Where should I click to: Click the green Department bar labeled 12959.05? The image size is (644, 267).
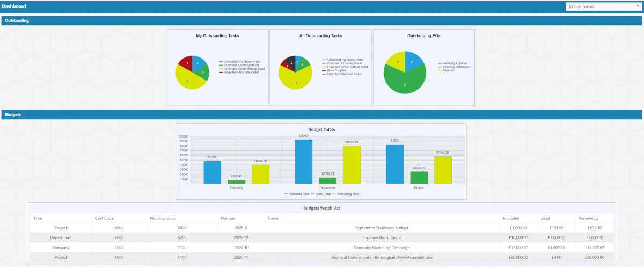327,181
